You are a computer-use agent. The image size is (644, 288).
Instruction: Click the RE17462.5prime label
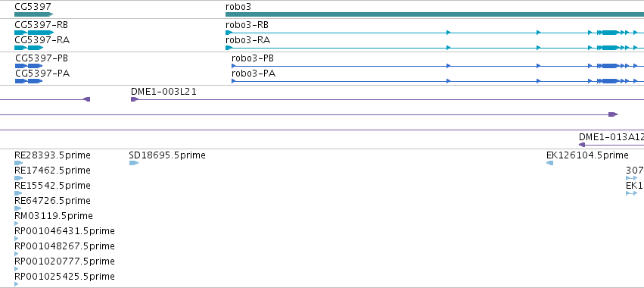pyautogui.click(x=52, y=171)
